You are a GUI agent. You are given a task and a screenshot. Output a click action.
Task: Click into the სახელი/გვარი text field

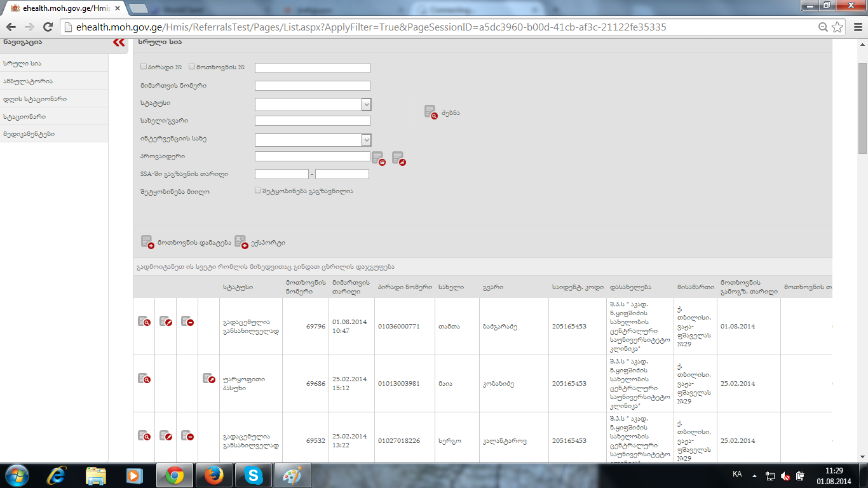coord(312,121)
